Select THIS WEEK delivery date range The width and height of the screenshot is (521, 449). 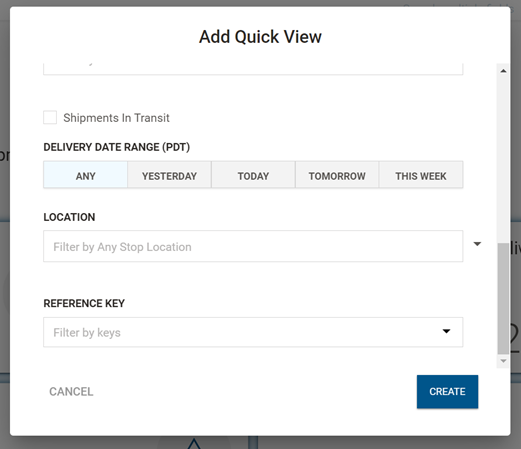(421, 175)
